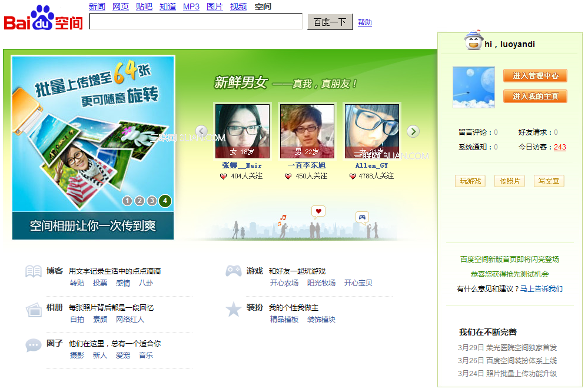The width and height of the screenshot is (588, 392).
Task: Open the 帮助 help link
Action: click(365, 22)
